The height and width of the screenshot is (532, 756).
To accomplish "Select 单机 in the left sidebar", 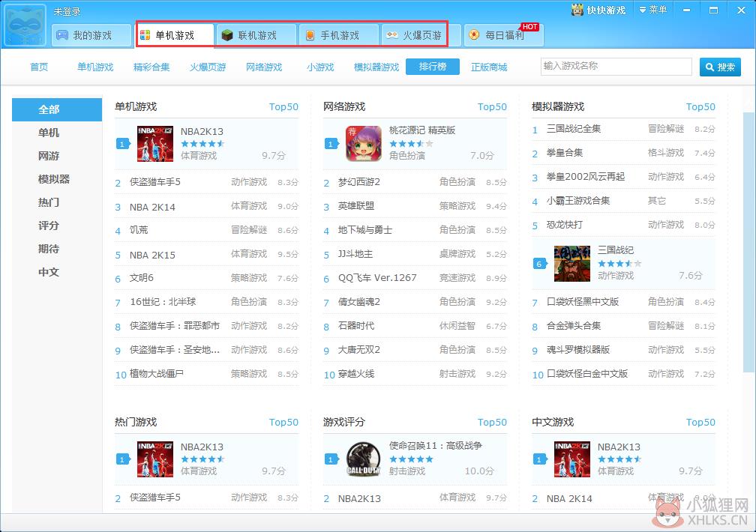I will pos(49,133).
